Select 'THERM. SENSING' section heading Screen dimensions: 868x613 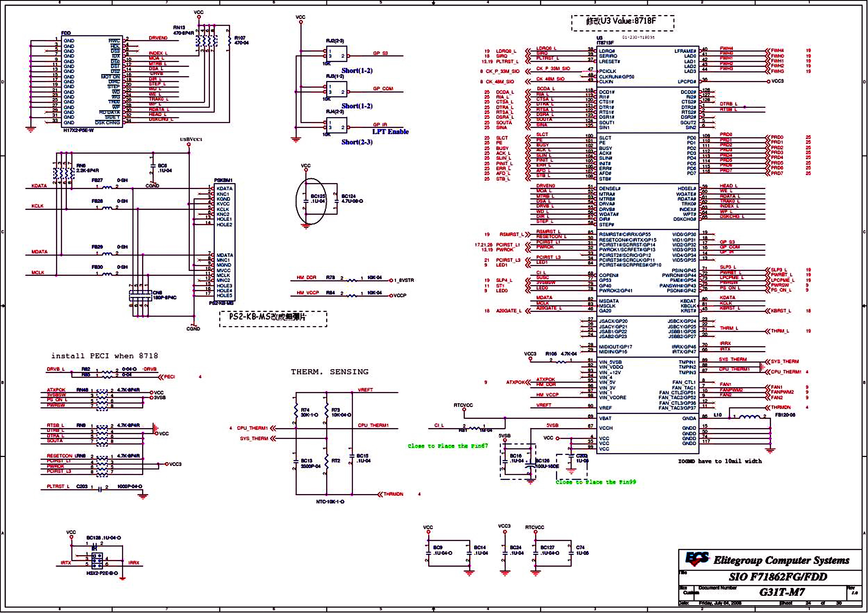(329, 372)
